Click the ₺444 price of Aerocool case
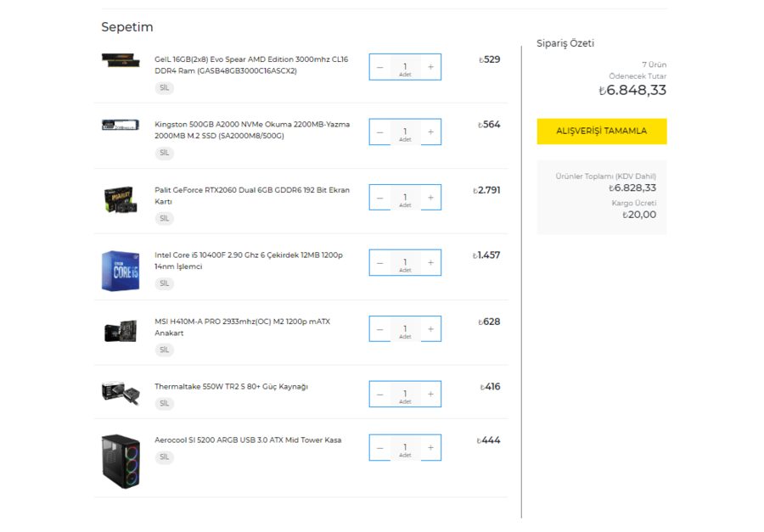This screenshot has width=764, height=532. (488, 440)
